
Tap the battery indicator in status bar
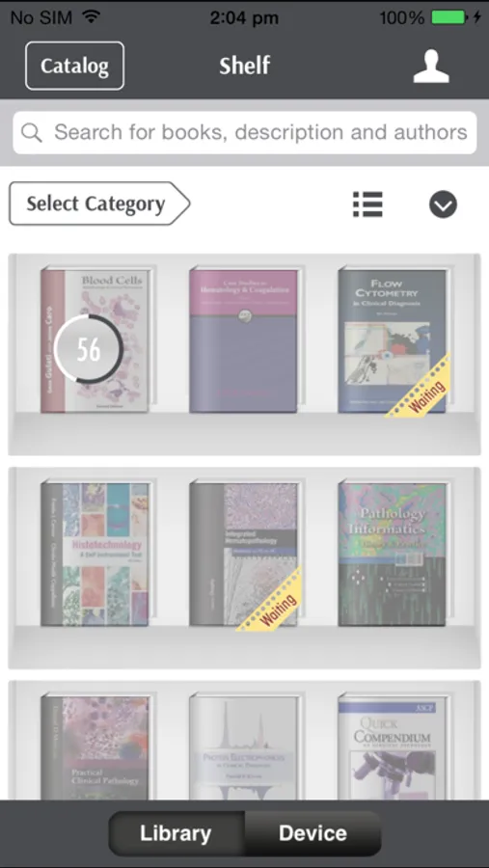(x=447, y=17)
